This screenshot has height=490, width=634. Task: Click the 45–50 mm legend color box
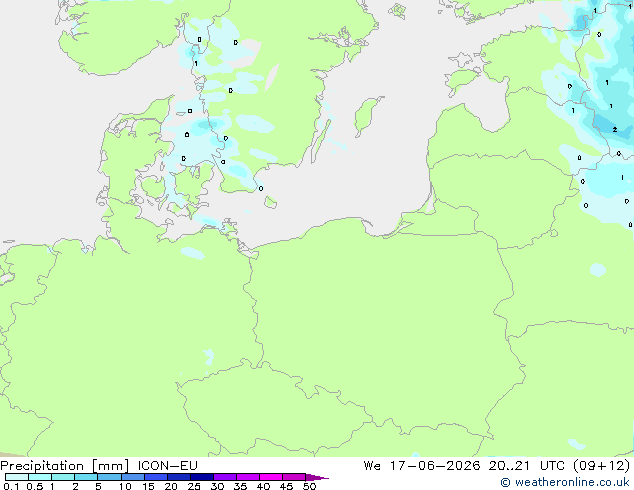(294, 477)
